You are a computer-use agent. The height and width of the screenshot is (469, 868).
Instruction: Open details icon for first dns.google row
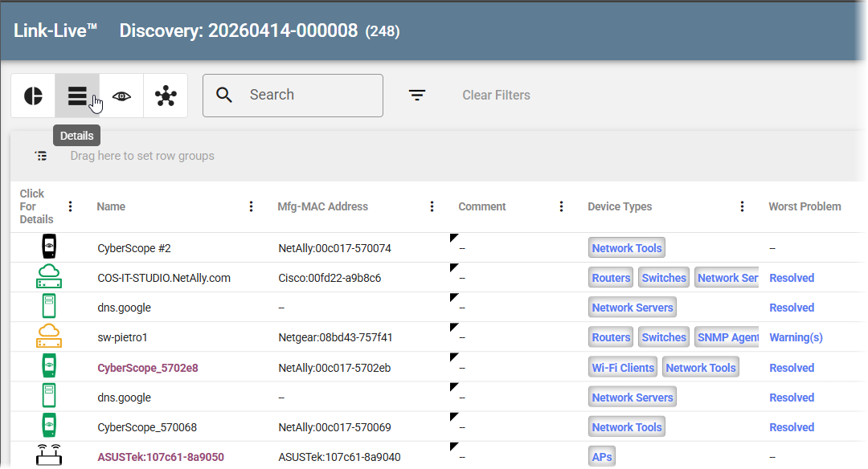coord(49,307)
